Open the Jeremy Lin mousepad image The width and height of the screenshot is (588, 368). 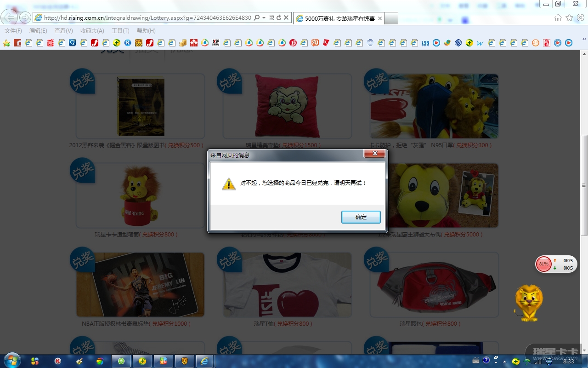pyautogui.click(x=141, y=285)
